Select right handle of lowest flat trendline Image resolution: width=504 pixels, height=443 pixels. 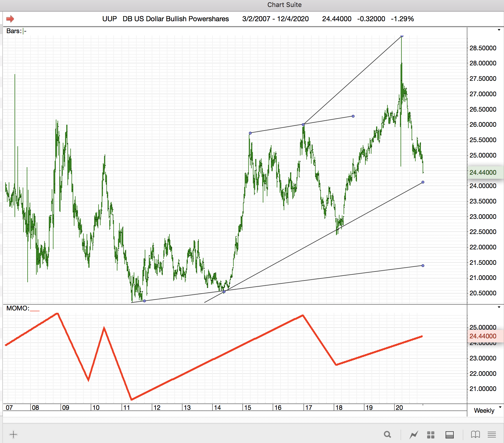(x=423, y=266)
